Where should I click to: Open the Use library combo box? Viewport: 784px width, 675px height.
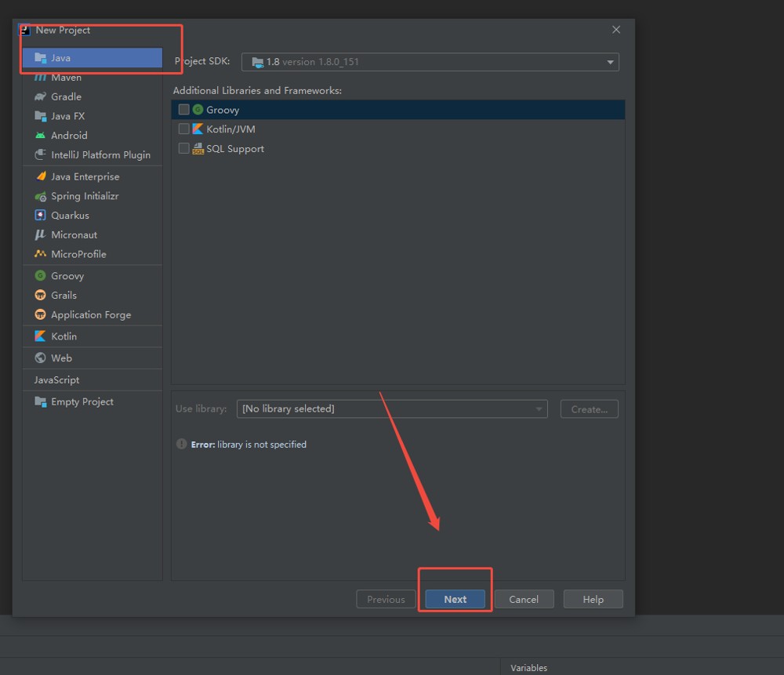pyautogui.click(x=392, y=409)
